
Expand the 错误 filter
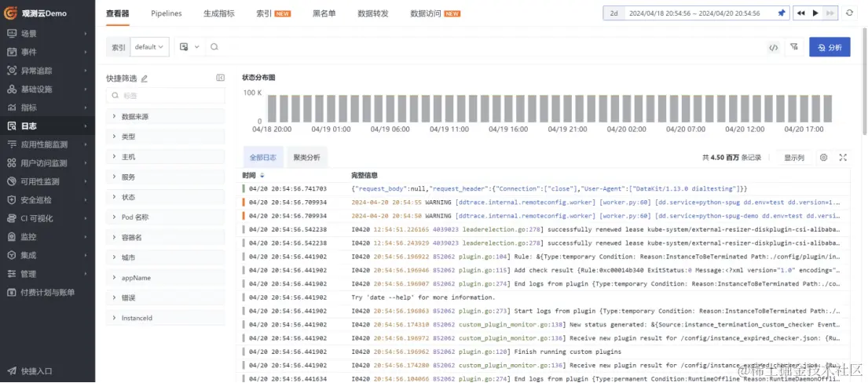(x=165, y=297)
